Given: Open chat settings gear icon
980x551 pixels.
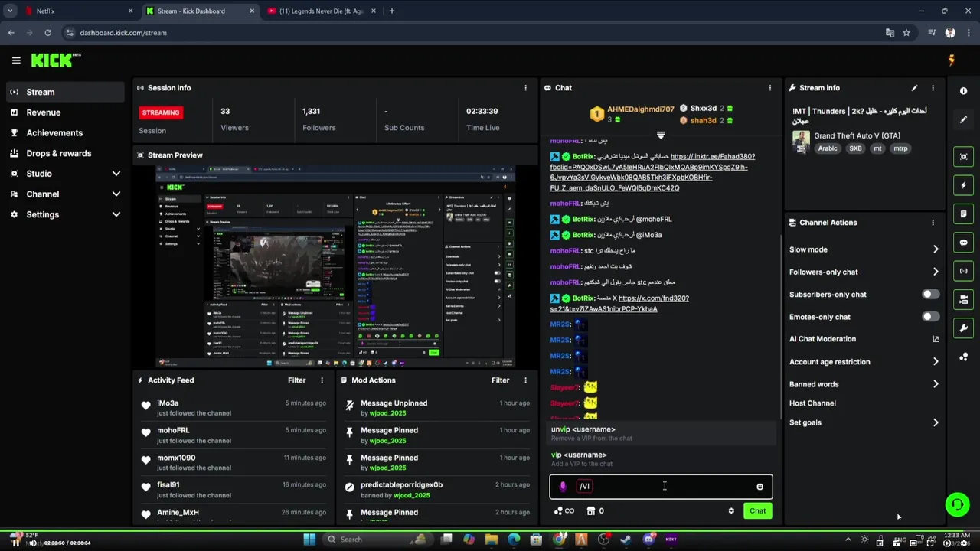Looking at the screenshot, I should 731,511.
